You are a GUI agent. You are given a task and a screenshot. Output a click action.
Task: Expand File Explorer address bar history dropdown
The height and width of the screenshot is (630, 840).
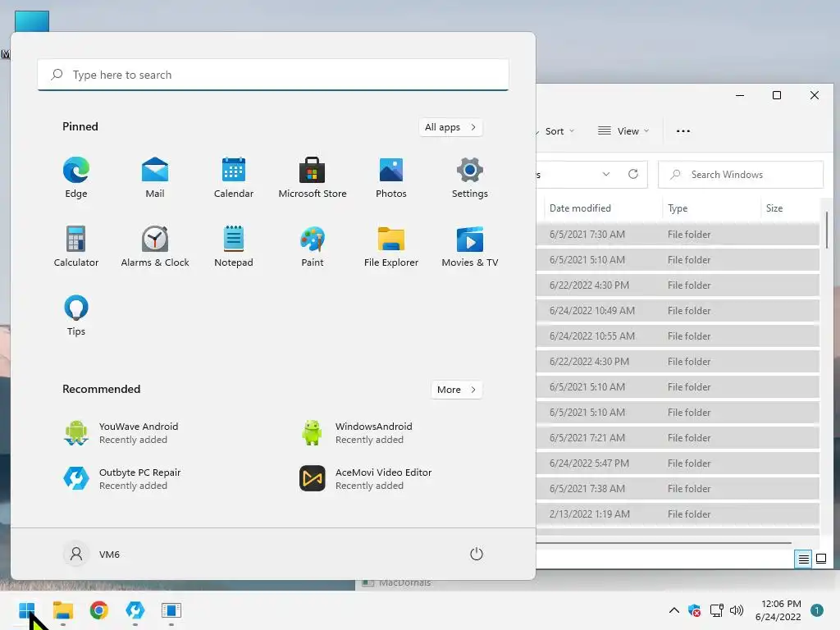(606, 174)
